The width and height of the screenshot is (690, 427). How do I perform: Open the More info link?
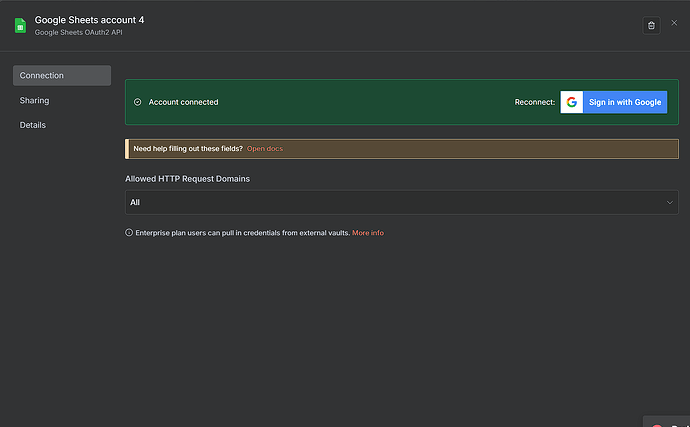[x=367, y=233]
